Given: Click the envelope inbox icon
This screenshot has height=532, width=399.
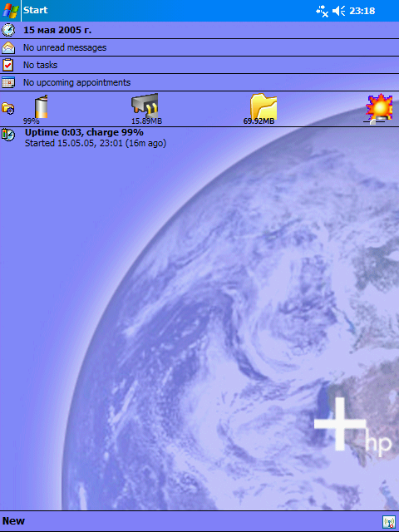Looking at the screenshot, I should pyautogui.click(x=8, y=47).
